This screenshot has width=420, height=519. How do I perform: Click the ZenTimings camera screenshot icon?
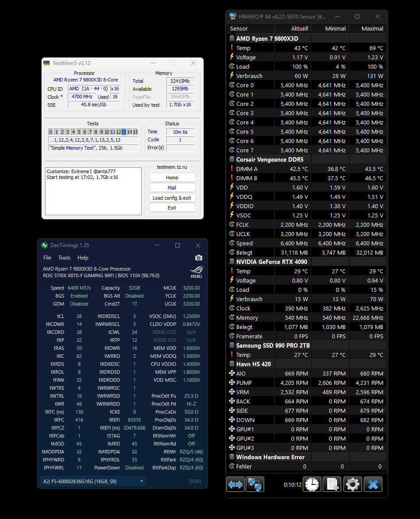click(x=198, y=258)
